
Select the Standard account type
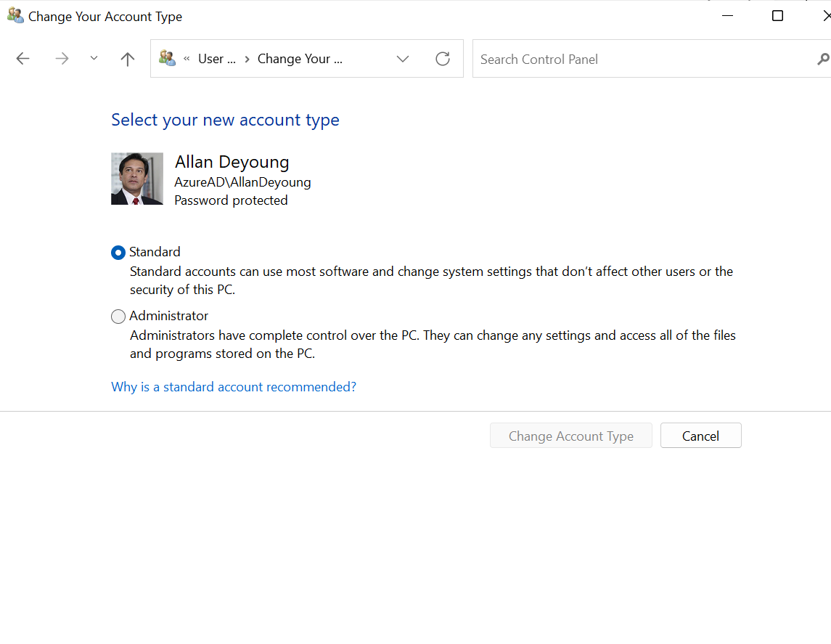coord(118,252)
